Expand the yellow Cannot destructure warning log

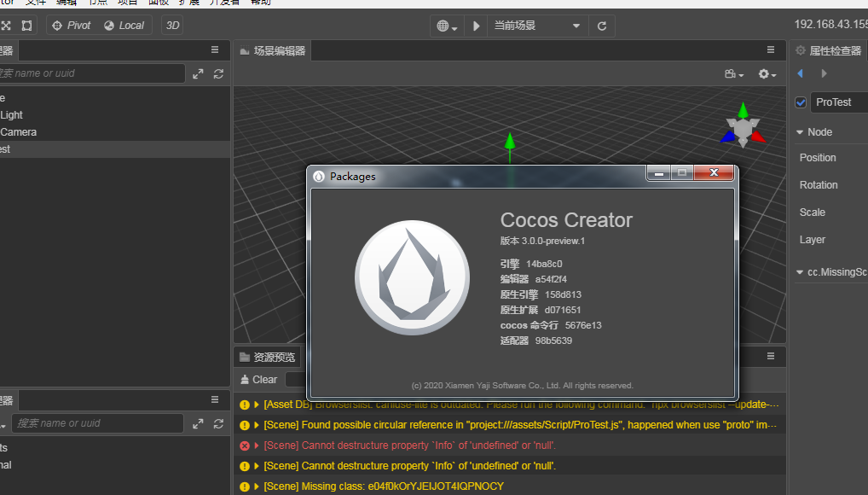pos(257,466)
